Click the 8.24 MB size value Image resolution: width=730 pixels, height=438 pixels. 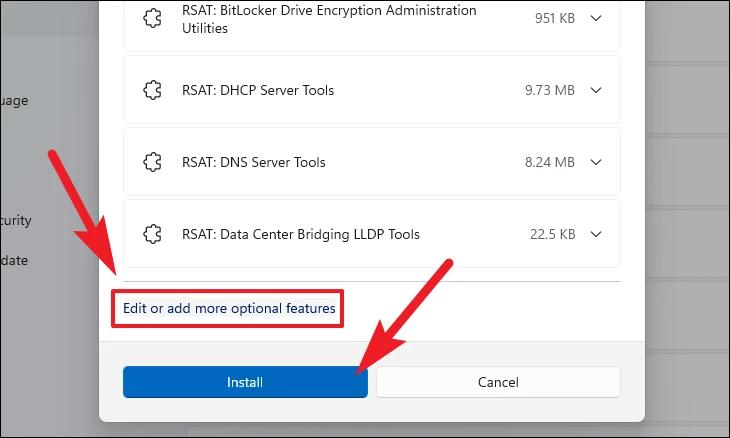coord(550,162)
